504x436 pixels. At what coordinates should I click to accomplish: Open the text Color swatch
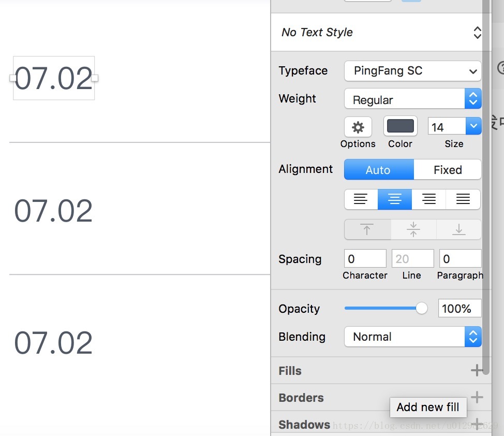coord(401,126)
